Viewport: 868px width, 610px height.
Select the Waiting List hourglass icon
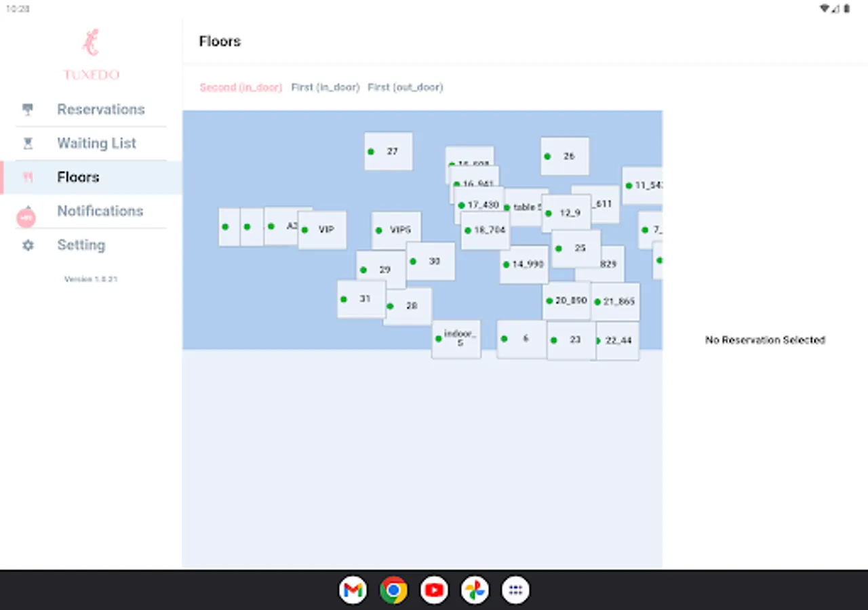pyautogui.click(x=27, y=143)
